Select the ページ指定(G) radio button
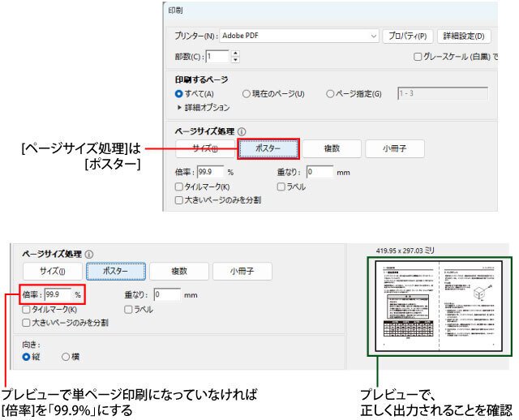The height and width of the screenshot is (420, 519). click(330, 94)
